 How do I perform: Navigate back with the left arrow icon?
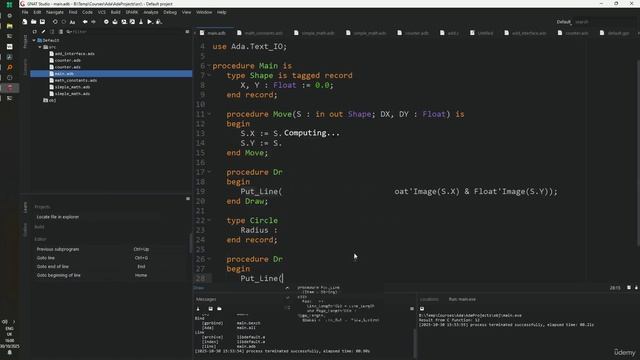click(x=85, y=22)
